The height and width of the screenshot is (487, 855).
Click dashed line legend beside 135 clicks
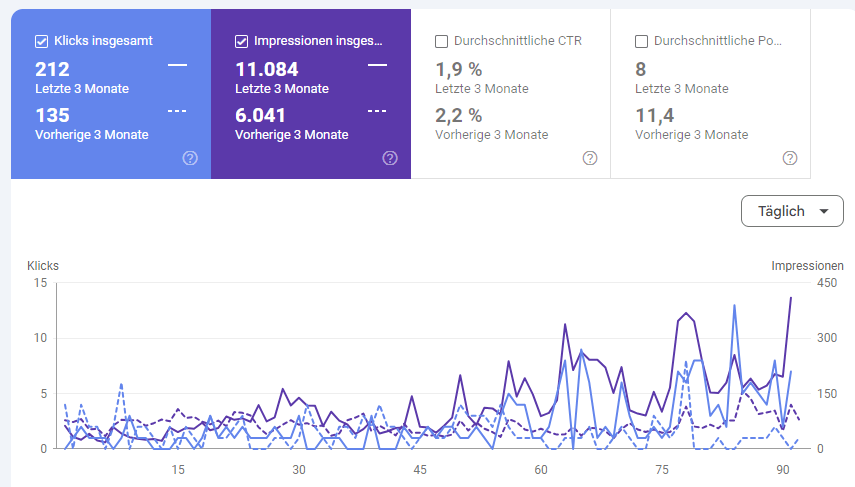[x=177, y=111]
